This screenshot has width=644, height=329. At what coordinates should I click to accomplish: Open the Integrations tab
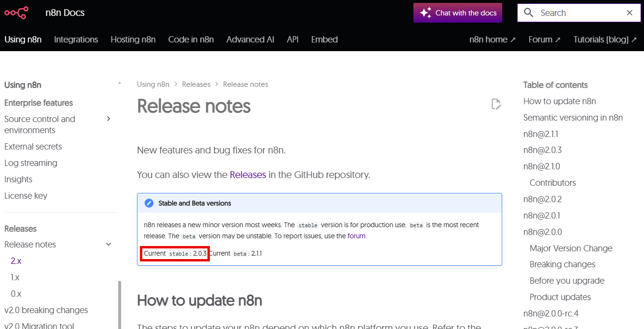coord(76,40)
